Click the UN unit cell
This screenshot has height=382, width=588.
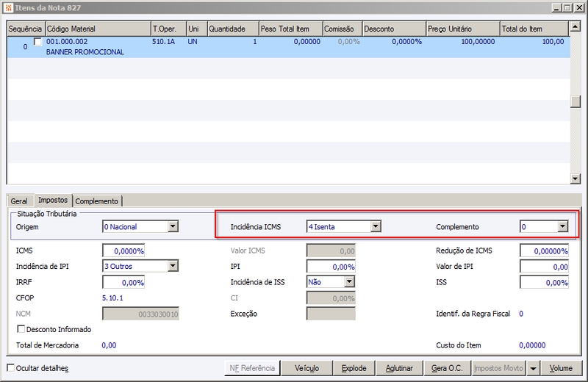[193, 42]
